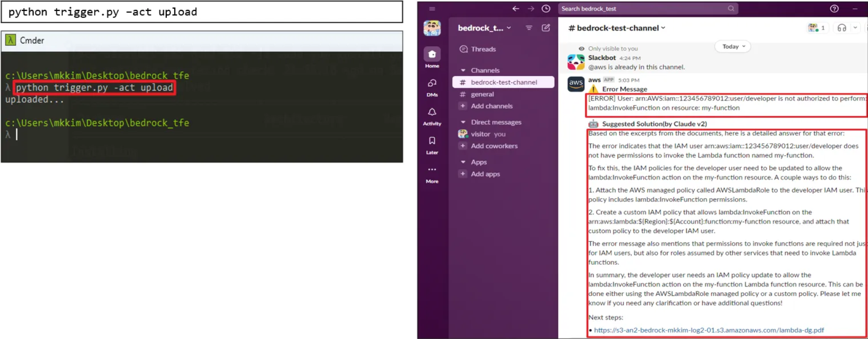Click the Threads icon in sidebar
Screen dimensions: 868x339
463,49
